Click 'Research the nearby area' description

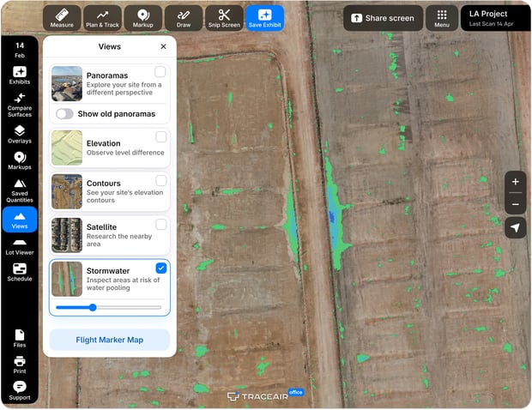pos(119,240)
